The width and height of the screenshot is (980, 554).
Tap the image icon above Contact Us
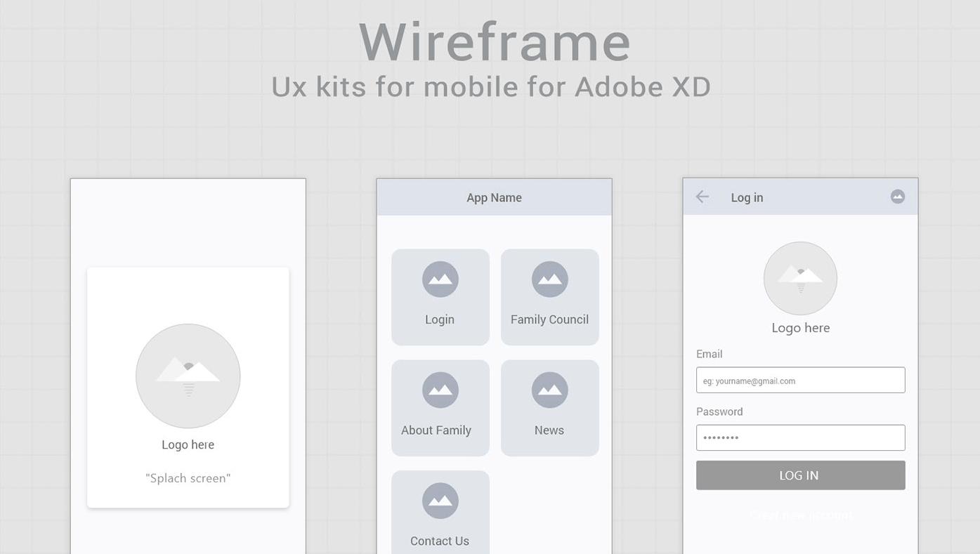tap(440, 501)
